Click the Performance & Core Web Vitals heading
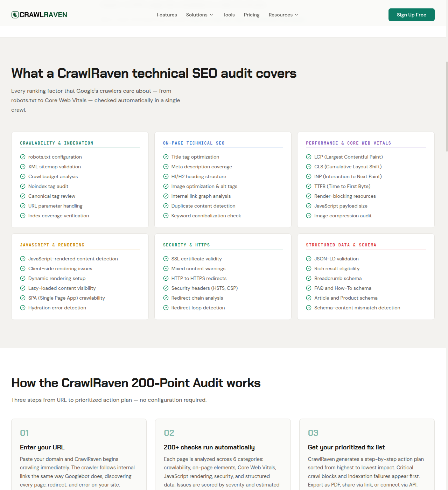448x490 pixels. tap(349, 143)
